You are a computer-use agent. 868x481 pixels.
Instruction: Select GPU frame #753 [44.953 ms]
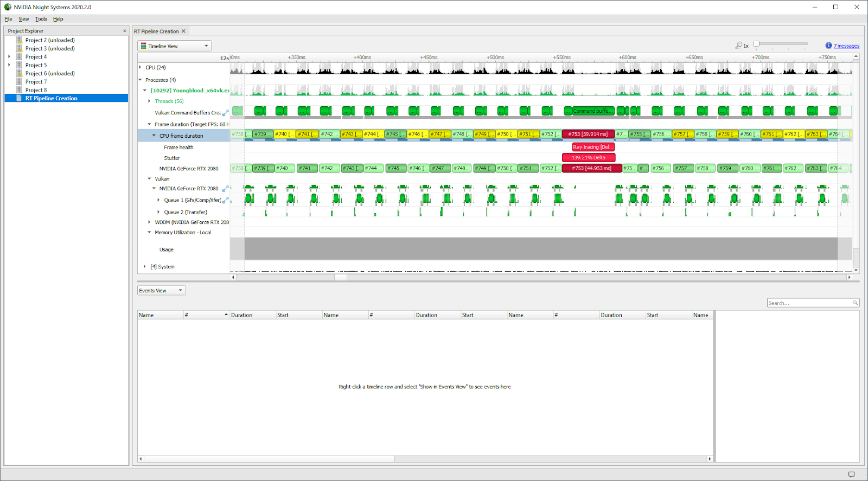pos(592,168)
